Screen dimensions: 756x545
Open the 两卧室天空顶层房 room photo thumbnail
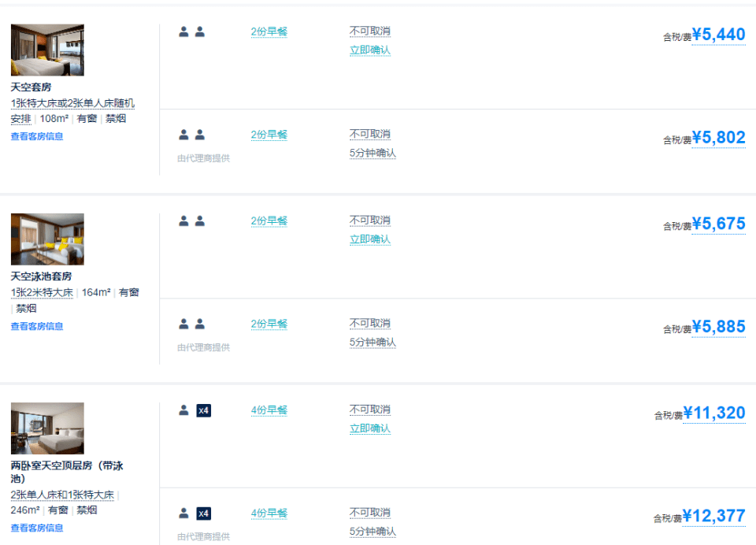pos(47,428)
